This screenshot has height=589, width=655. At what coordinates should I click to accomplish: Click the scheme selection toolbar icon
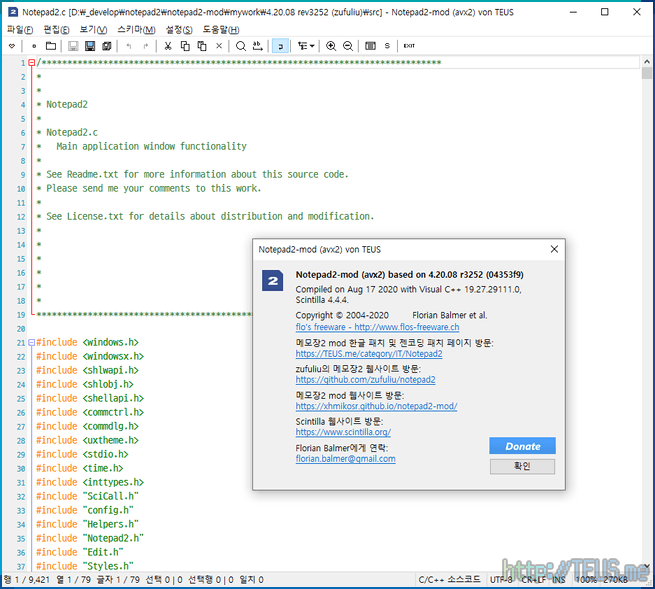(370, 46)
